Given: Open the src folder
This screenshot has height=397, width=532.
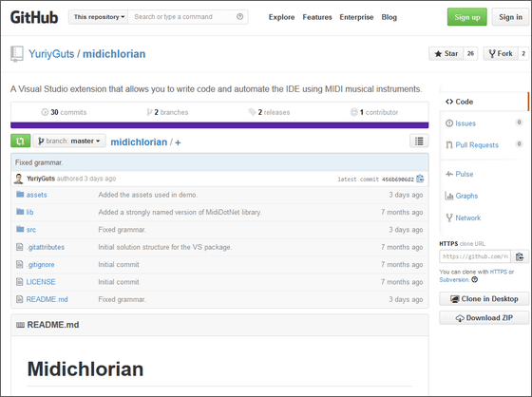Looking at the screenshot, I should click(30, 230).
